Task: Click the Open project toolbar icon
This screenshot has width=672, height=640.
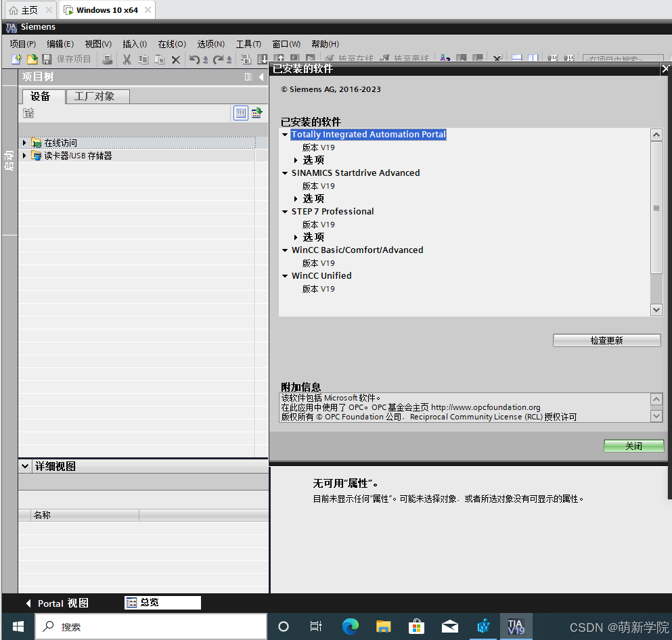Action: pos(32,59)
